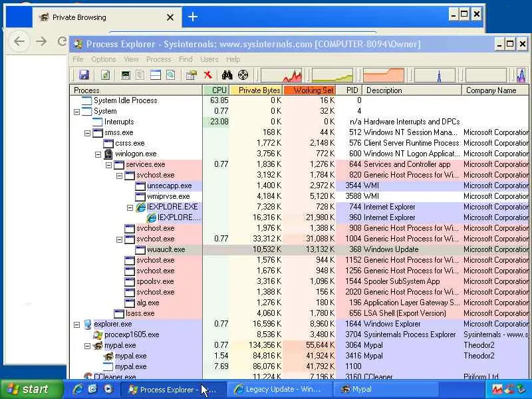Open the File menu
The image size is (532, 399).
click(78, 59)
